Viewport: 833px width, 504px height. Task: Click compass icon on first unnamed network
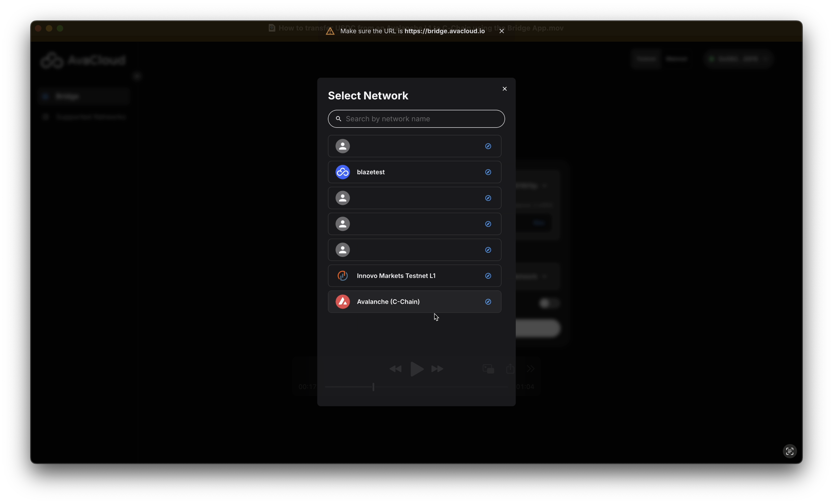[488, 146]
